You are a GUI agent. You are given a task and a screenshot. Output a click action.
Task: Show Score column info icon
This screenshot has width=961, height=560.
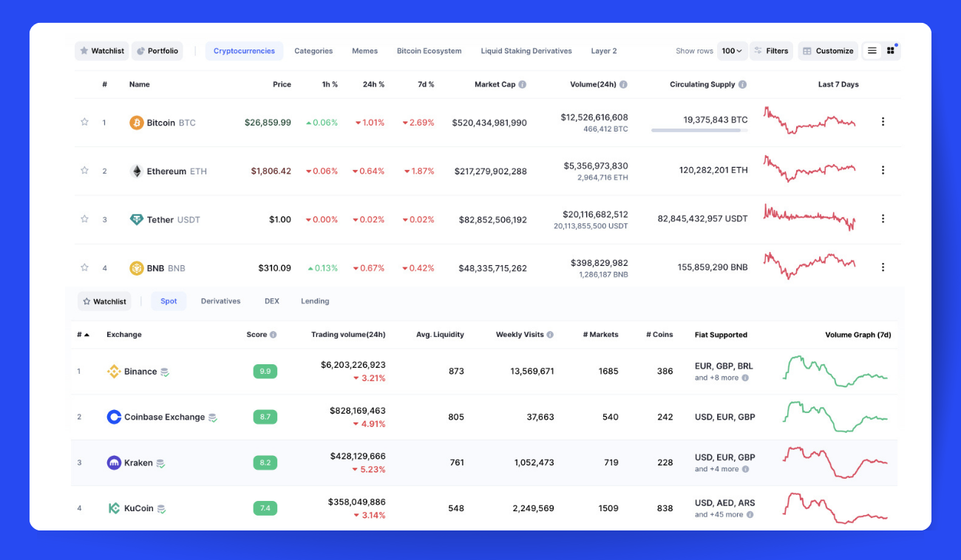(x=273, y=335)
